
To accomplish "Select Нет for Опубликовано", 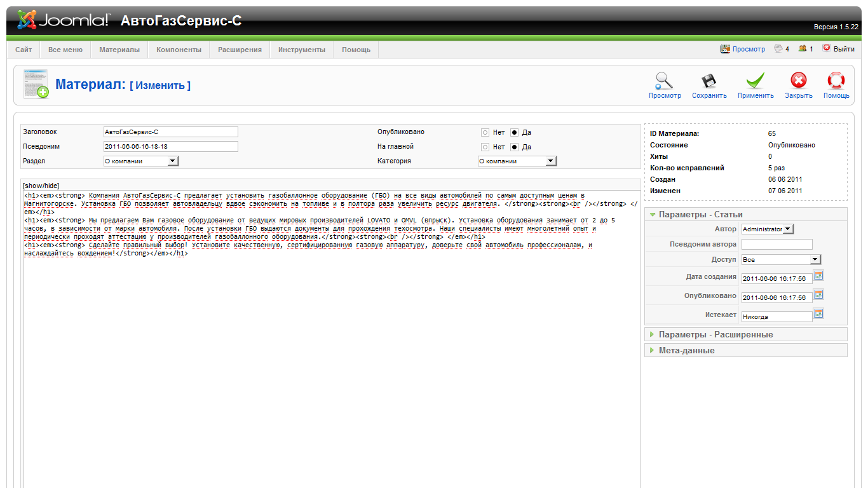I will point(485,133).
